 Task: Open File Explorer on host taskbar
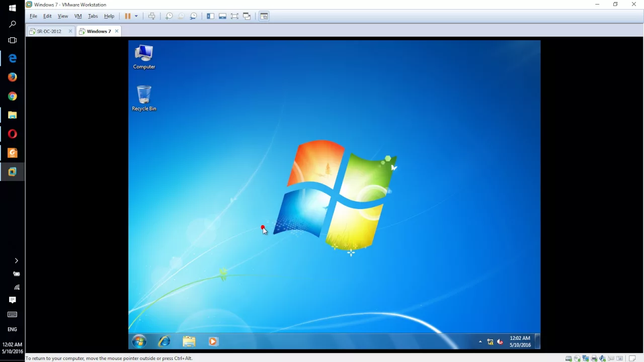click(13, 115)
